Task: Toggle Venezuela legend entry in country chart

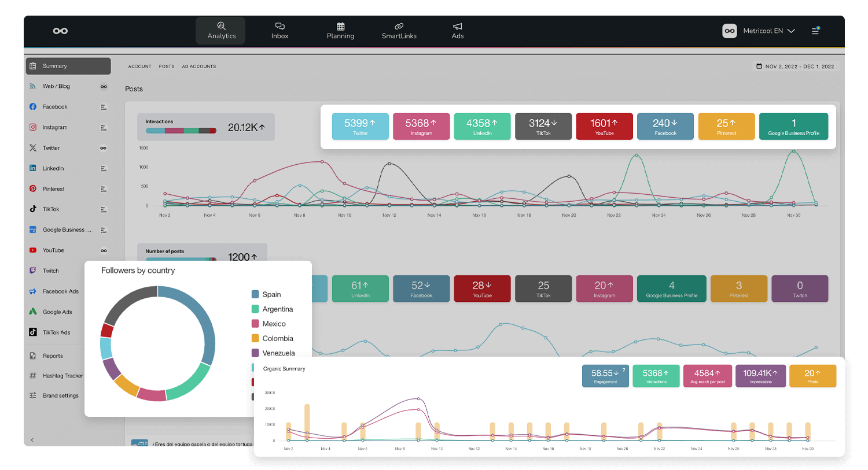Action: point(273,353)
